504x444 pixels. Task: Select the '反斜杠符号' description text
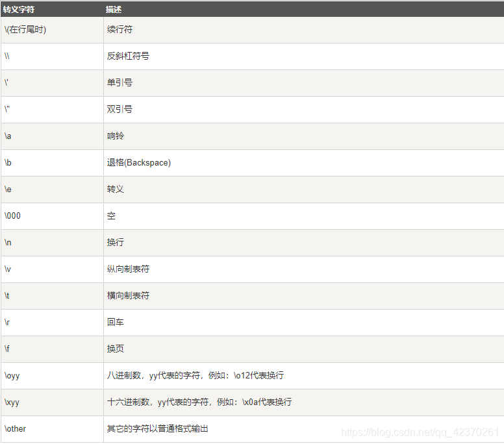point(128,56)
